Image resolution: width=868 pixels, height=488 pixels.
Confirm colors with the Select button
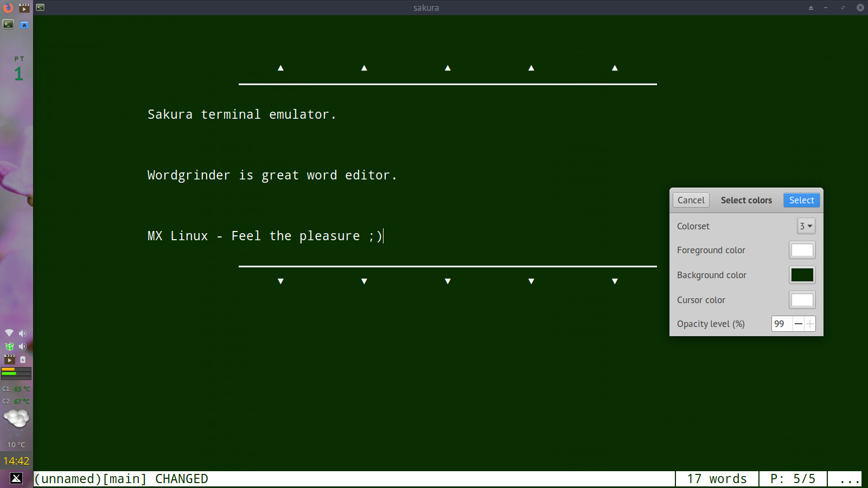click(802, 200)
